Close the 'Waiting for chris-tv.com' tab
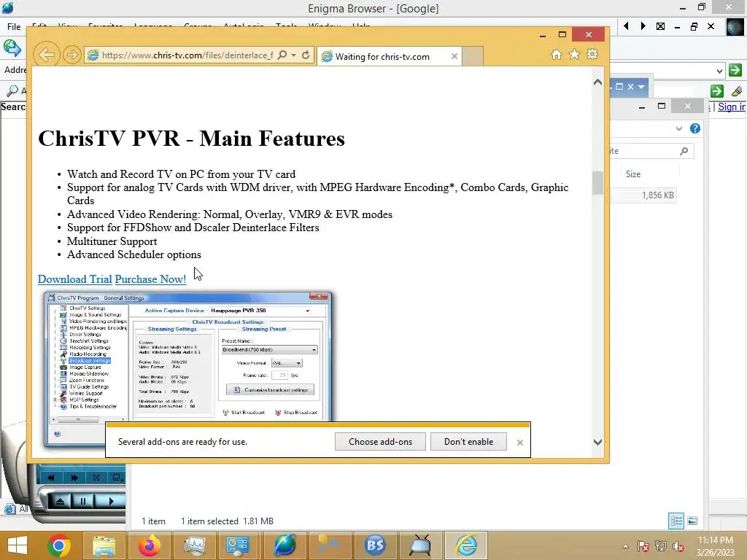The image size is (747, 560). click(x=454, y=56)
